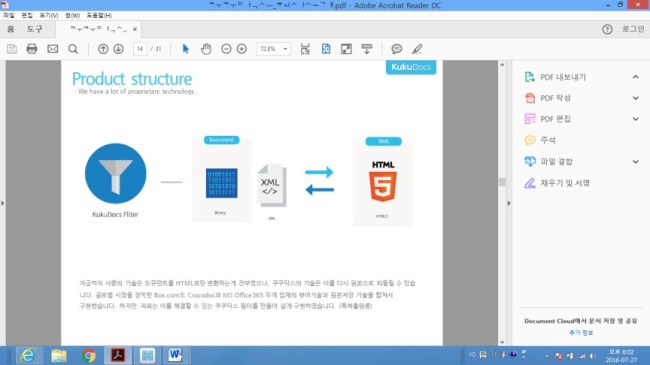Collapse the PDF 내보내기 section
650x365 pixels.
[635, 77]
